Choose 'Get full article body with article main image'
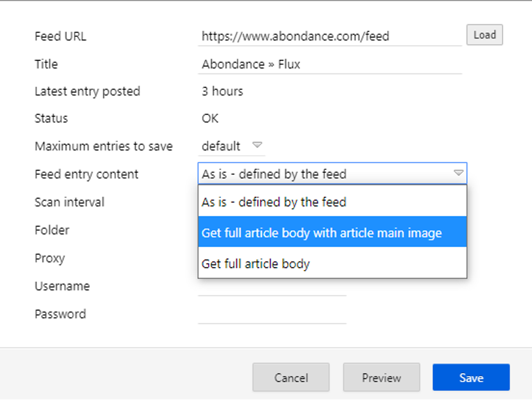Screen dimensions: 532x400 click(x=333, y=233)
